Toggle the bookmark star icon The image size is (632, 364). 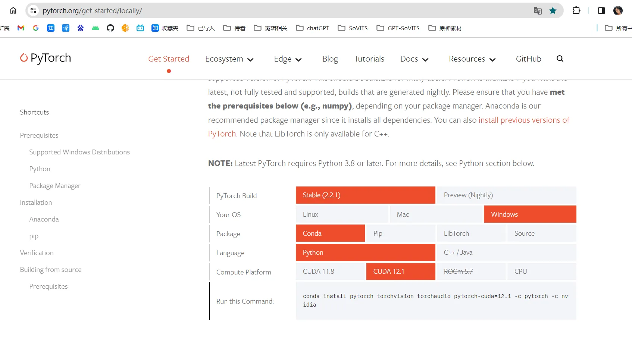tap(553, 10)
